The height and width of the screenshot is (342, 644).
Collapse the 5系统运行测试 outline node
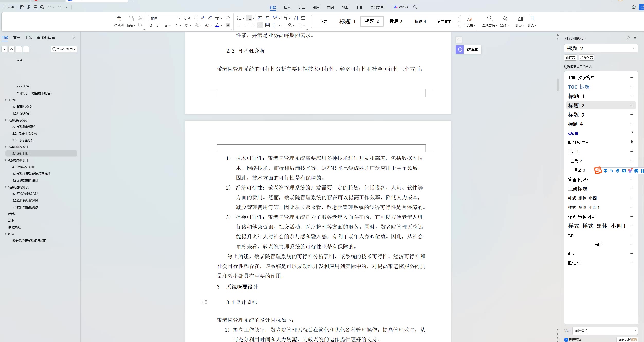[6, 187]
